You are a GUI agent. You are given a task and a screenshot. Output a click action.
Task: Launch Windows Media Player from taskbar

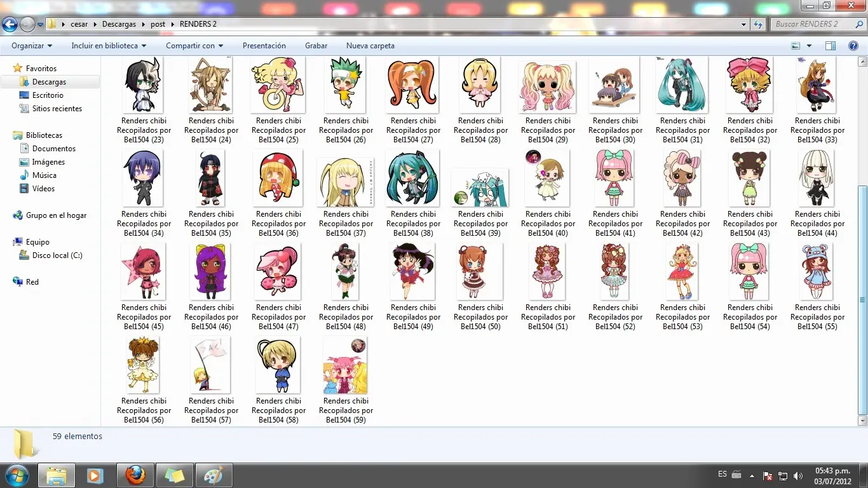click(95, 475)
